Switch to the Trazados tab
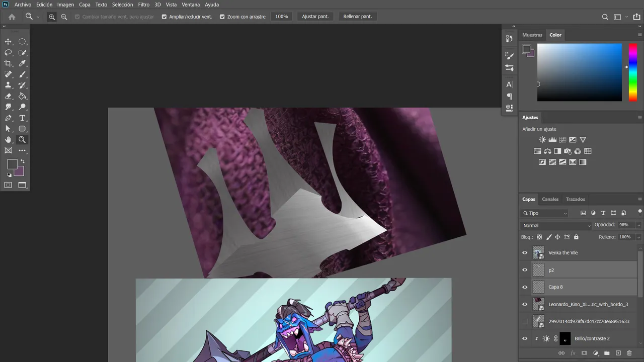The image size is (644, 362). pos(575,199)
